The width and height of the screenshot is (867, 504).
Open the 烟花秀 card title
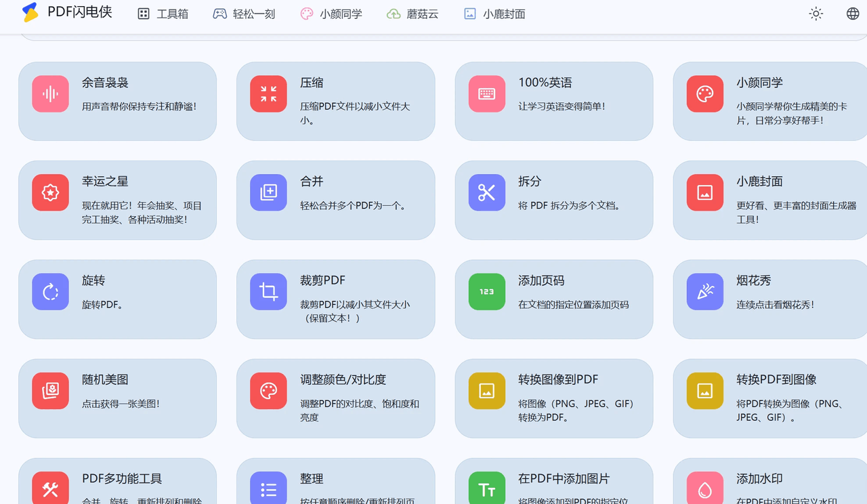(x=754, y=280)
